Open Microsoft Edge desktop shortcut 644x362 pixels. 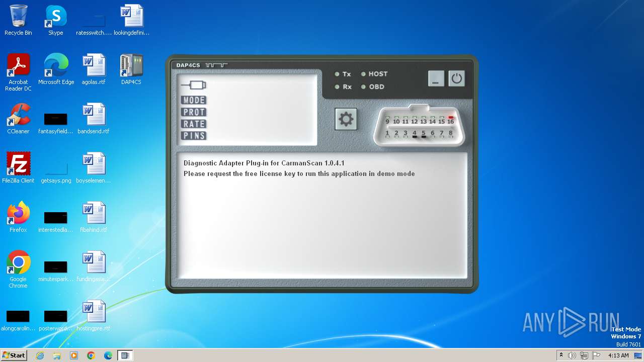(x=56, y=69)
